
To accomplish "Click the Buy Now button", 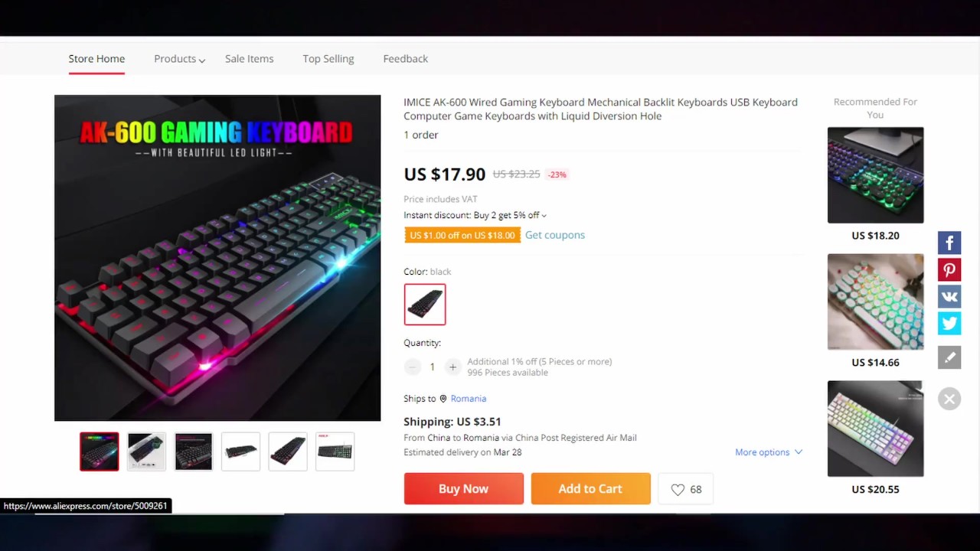I will point(464,489).
